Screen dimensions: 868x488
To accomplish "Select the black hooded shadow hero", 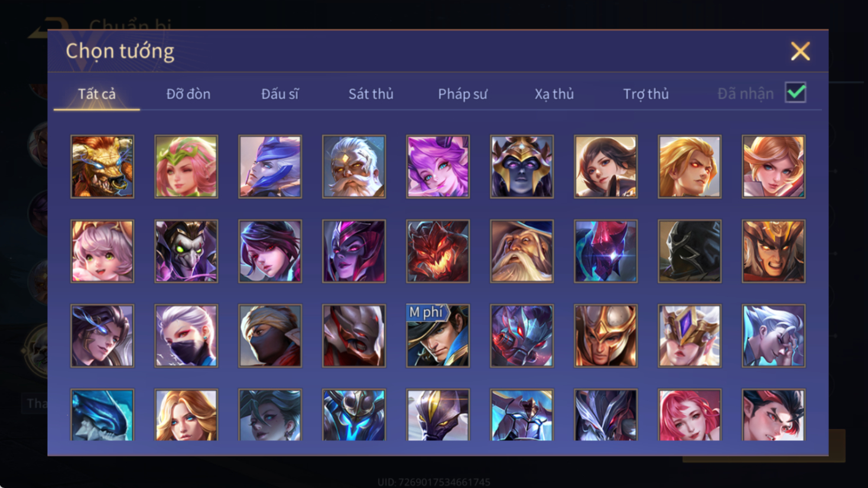I will (690, 251).
